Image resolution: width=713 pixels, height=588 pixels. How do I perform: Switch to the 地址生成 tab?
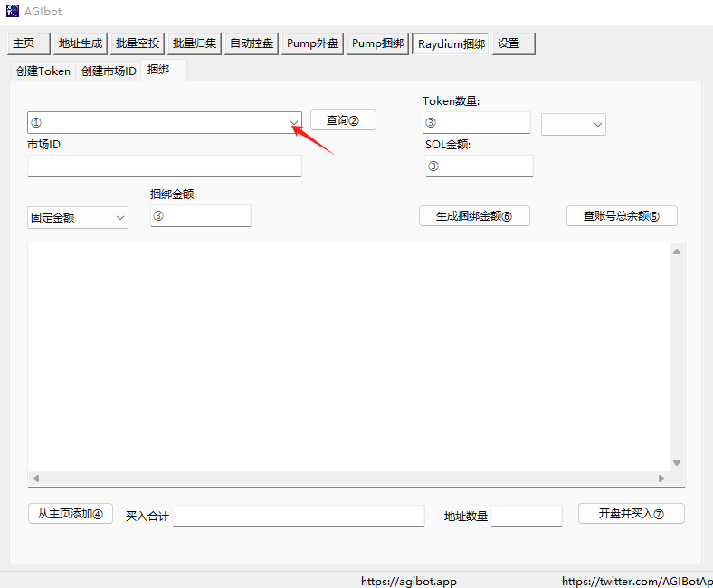click(81, 43)
